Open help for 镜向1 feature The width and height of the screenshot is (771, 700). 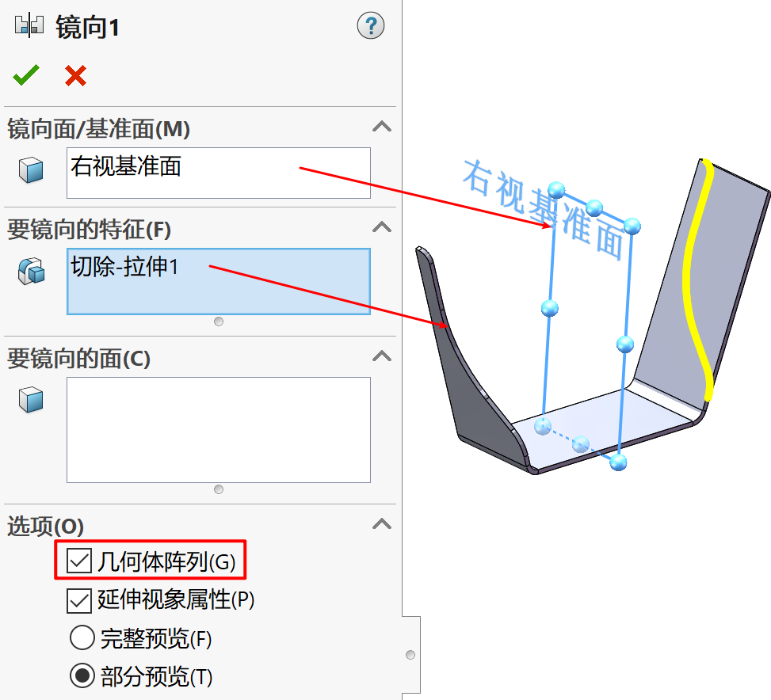click(370, 25)
